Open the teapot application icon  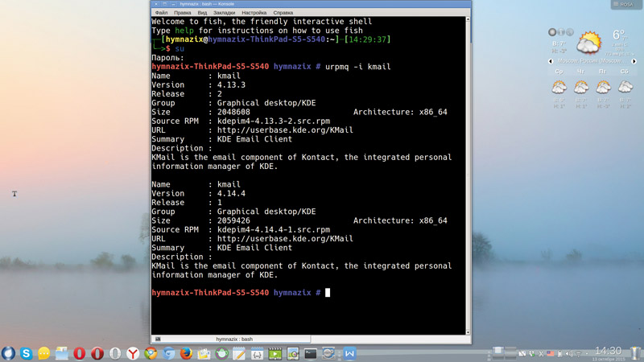point(222,353)
